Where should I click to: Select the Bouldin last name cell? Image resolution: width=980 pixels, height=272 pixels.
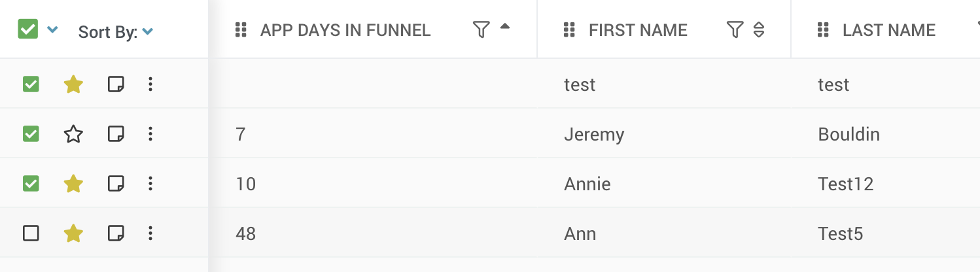849,134
